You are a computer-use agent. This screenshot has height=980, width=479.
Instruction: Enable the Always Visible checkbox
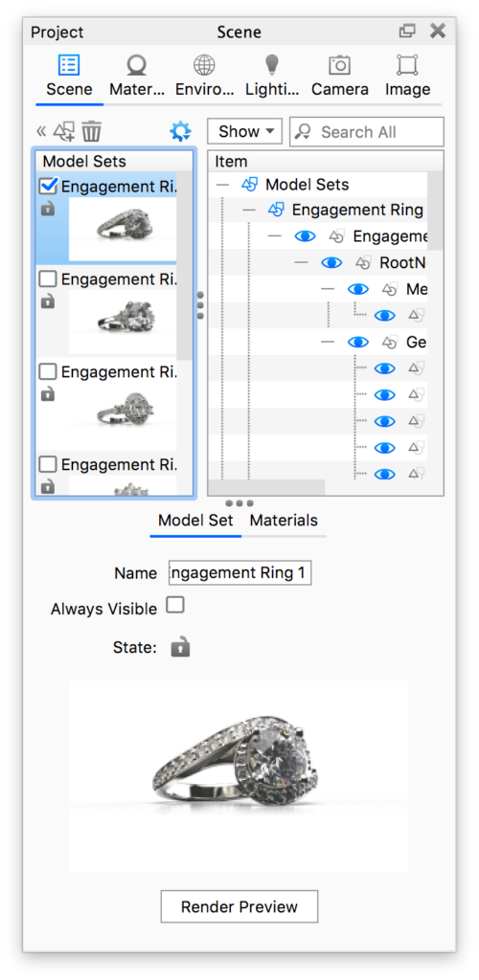(x=175, y=605)
